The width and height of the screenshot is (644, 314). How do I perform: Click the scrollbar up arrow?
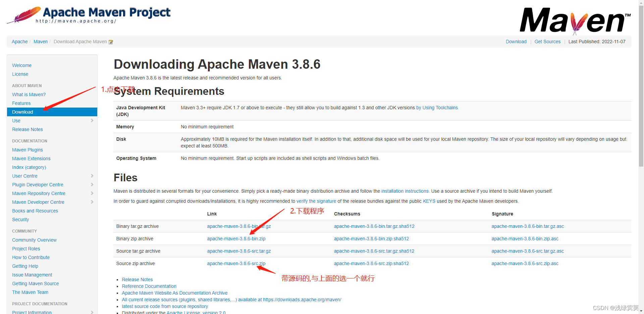(641, 2)
